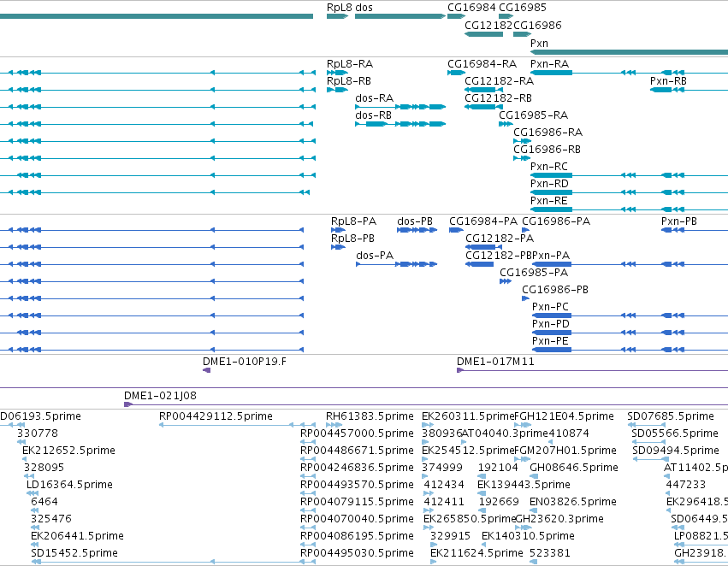Select the GH08646.5prime EST label
The height and width of the screenshot is (566, 728).
pos(574,468)
